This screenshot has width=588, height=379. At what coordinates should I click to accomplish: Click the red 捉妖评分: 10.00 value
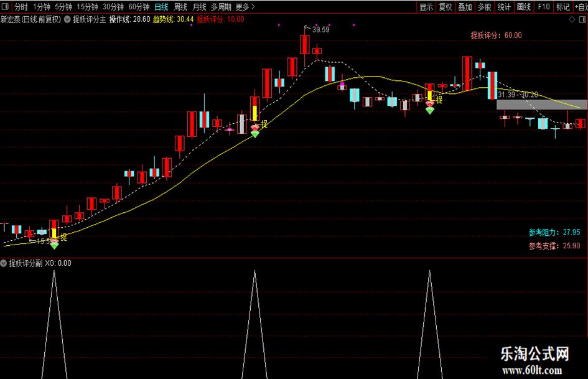[220, 19]
